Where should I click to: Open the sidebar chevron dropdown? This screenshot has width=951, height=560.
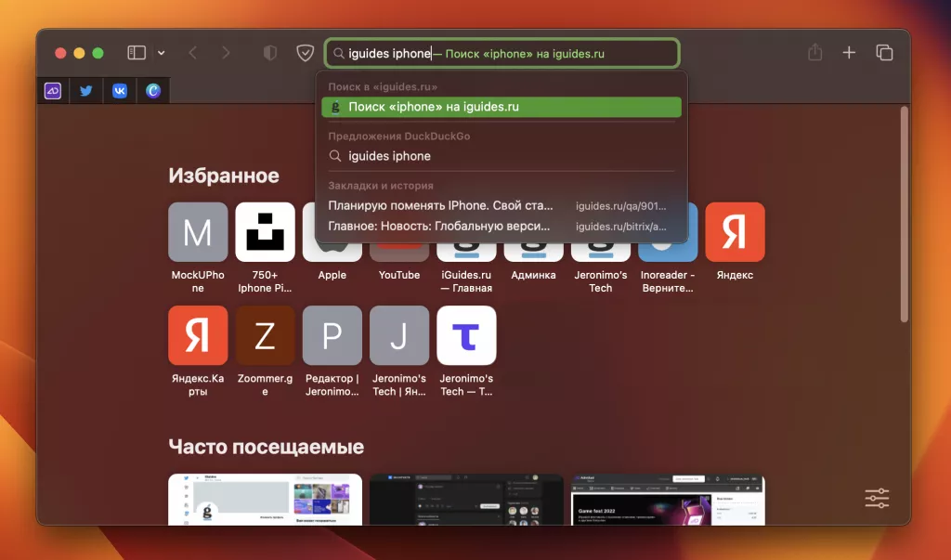(160, 53)
